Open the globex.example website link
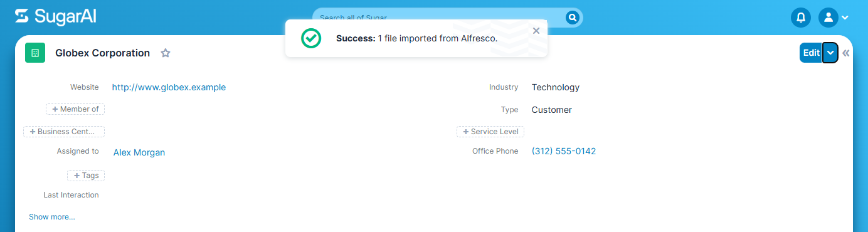 tap(169, 87)
